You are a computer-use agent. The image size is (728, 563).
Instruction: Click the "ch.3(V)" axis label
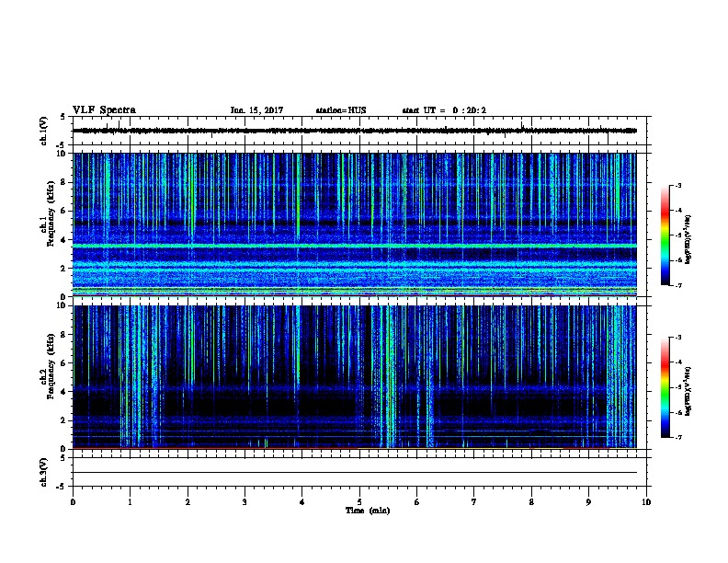pyautogui.click(x=44, y=473)
